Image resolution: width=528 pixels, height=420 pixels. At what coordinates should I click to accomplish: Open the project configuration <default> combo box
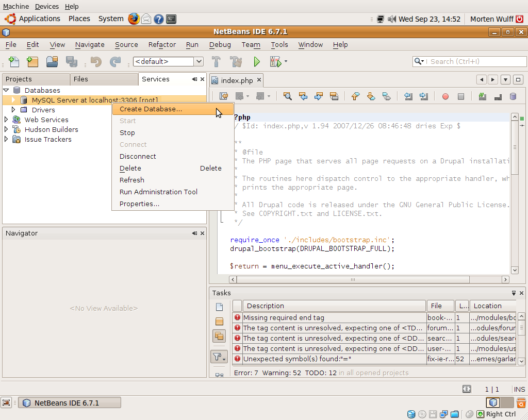tap(168, 62)
